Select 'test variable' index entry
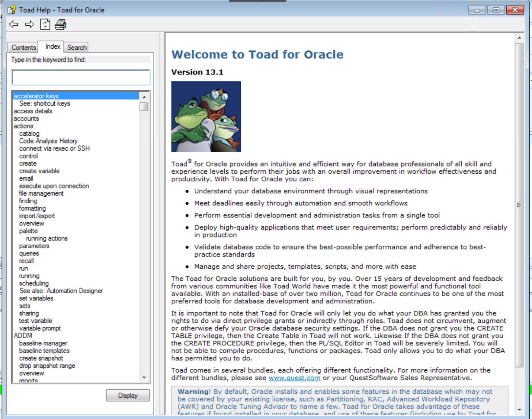 pos(36,321)
